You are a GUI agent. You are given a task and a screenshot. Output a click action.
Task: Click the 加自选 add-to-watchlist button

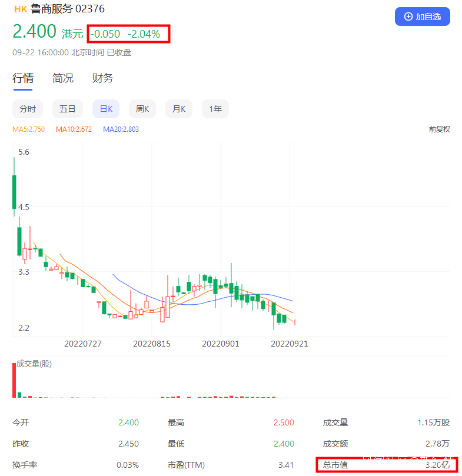coord(422,16)
